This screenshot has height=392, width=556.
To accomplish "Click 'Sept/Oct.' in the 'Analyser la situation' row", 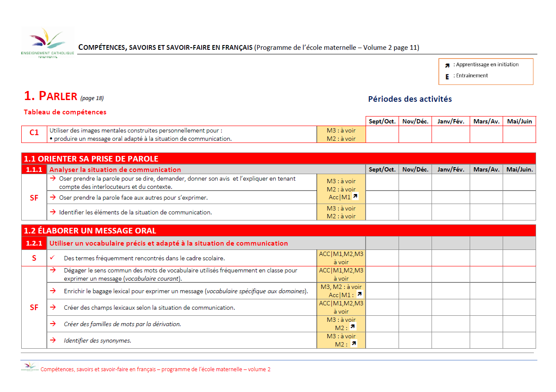I will tap(382, 169).
